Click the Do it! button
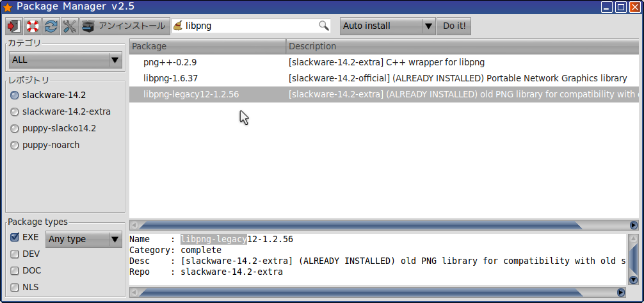The image size is (644, 303). (454, 26)
